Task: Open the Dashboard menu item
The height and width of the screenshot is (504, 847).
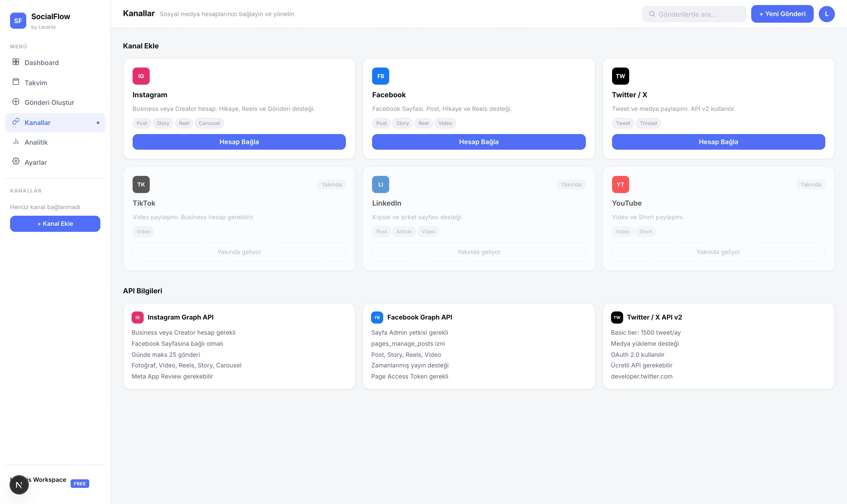Action: pos(55,62)
